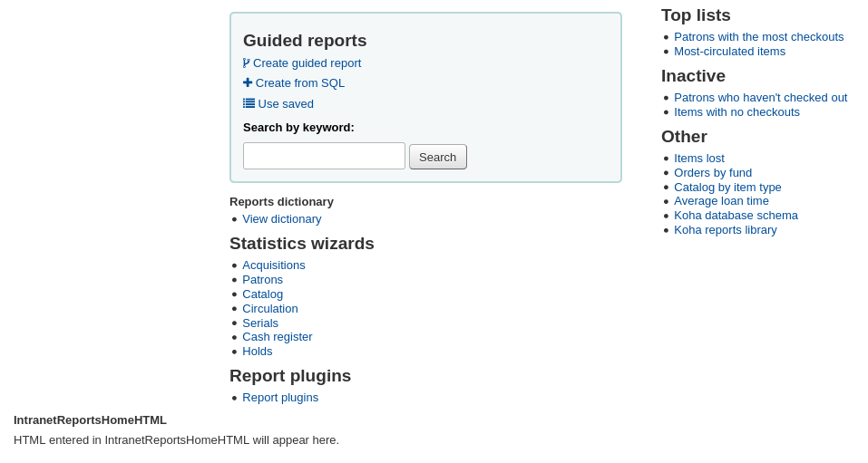The image size is (868, 463).
Task: Open the Patrons statistics wizard
Action: pyautogui.click(x=262, y=280)
